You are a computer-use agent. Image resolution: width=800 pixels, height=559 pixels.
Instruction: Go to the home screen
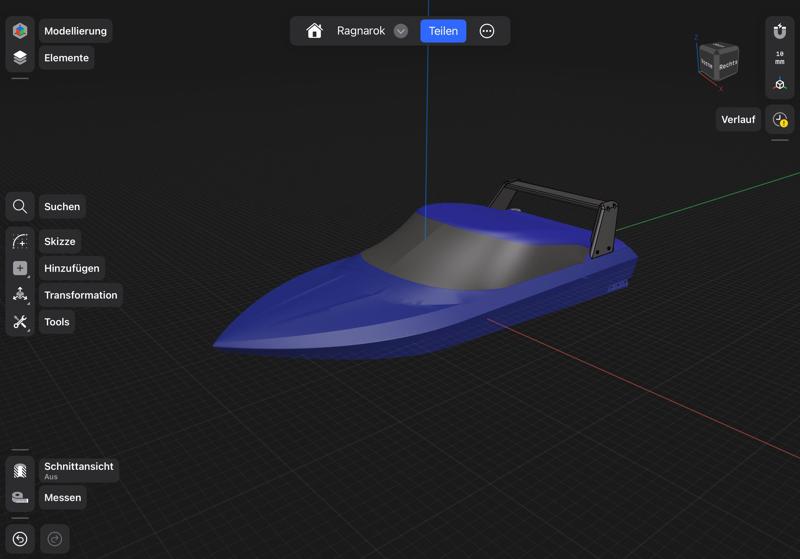(x=314, y=31)
